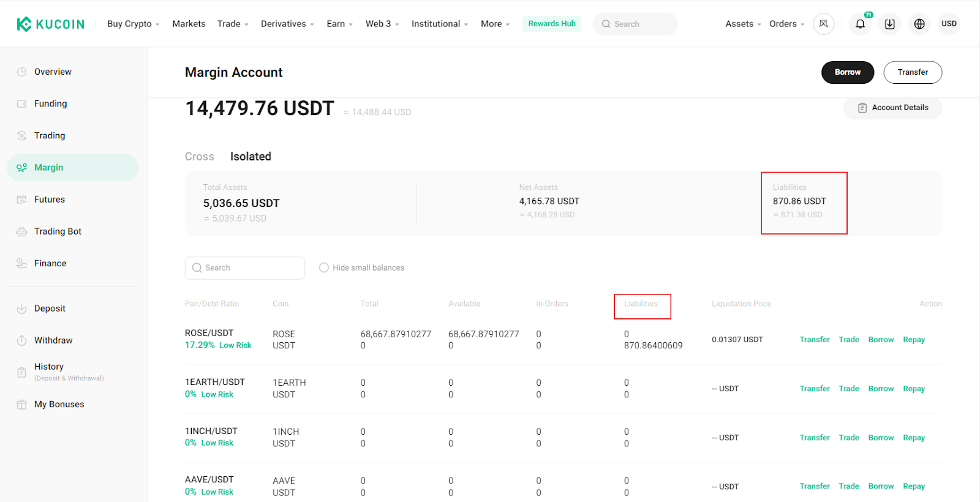
Task: Expand the Web 3 dropdown
Action: click(x=382, y=24)
